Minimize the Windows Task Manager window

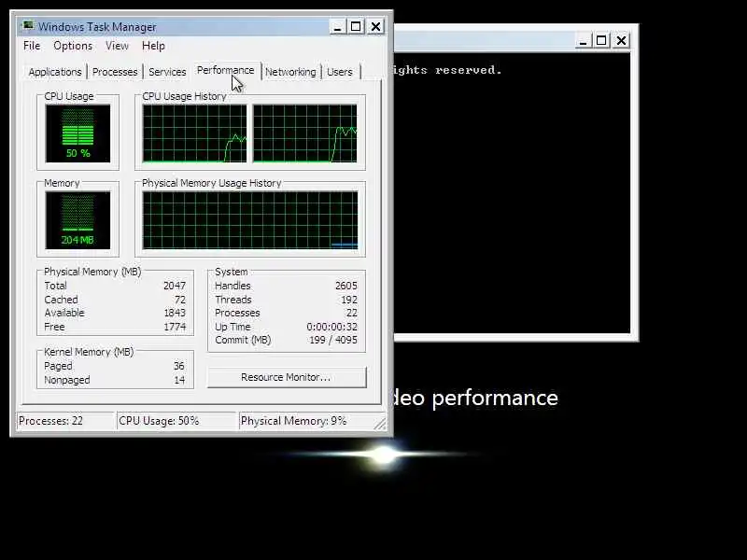[x=337, y=27]
